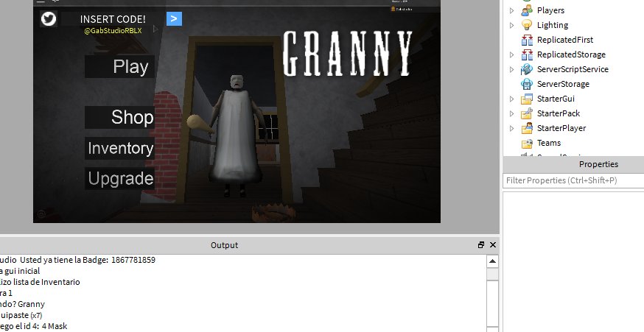
Task: Click the ServerScriptService icon
Action: (527, 69)
